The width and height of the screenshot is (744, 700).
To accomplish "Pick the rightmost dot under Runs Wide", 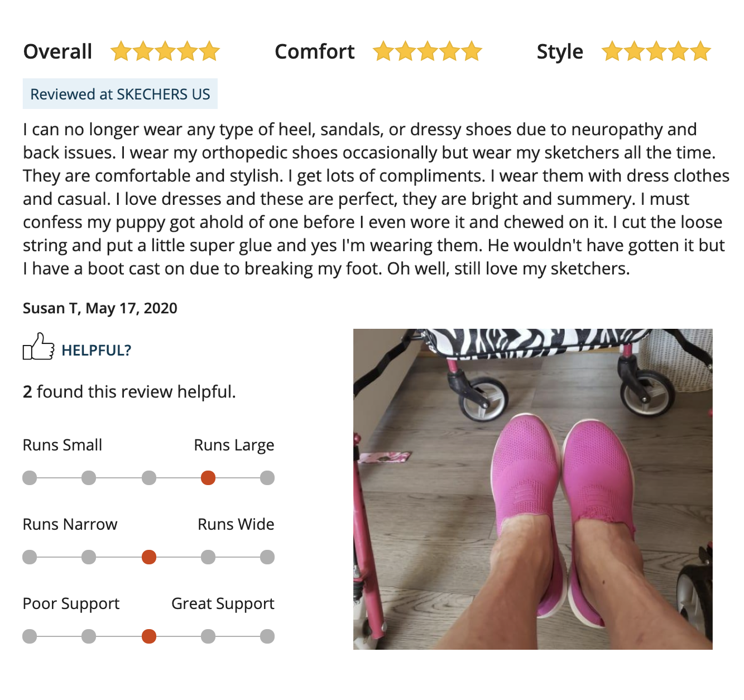I will point(267,557).
